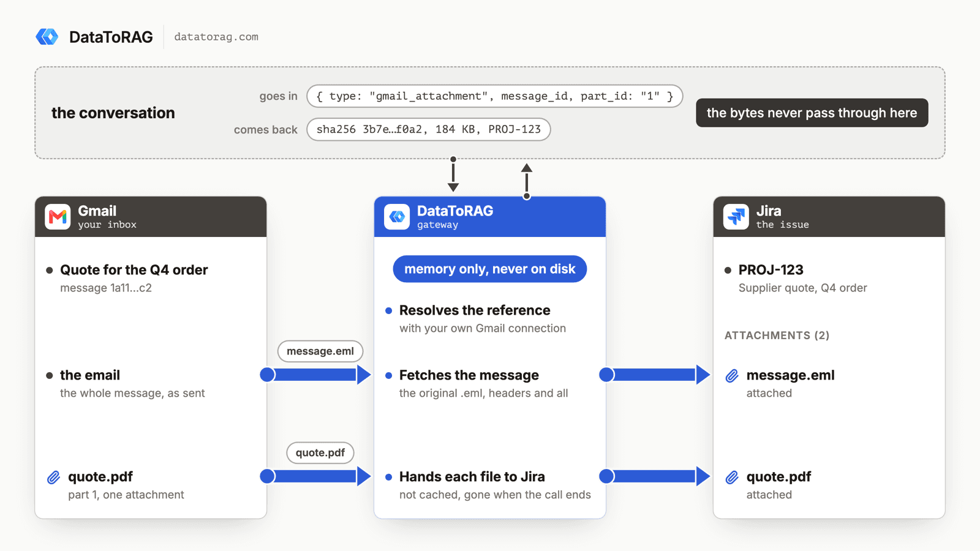Image resolution: width=980 pixels, height=551 pixels.
Task: Click the "memory only, never on disk" pill
Action: (490, 269)
